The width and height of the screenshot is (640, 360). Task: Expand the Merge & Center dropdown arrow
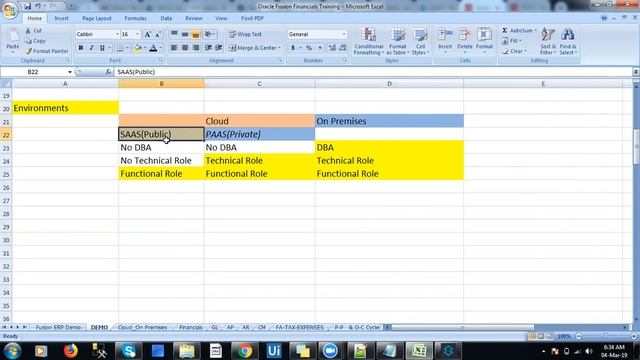(280, 48)
